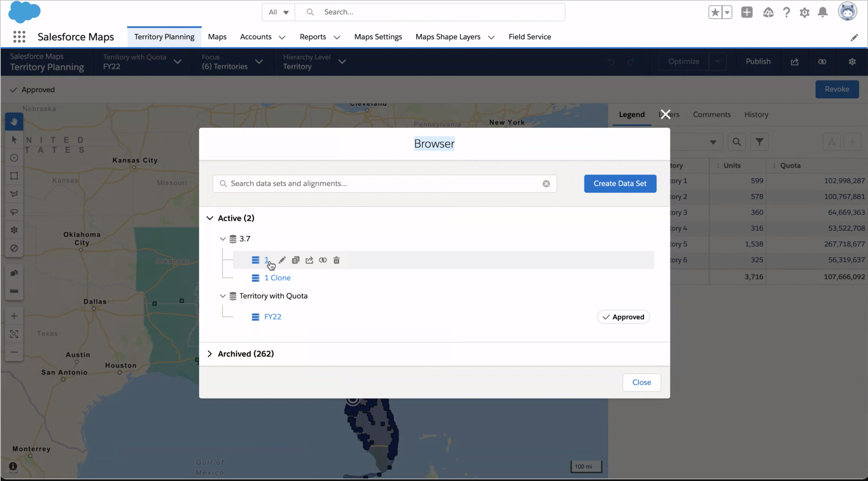
Task: Open the FY22 alignment link
Action: point(272,317)
